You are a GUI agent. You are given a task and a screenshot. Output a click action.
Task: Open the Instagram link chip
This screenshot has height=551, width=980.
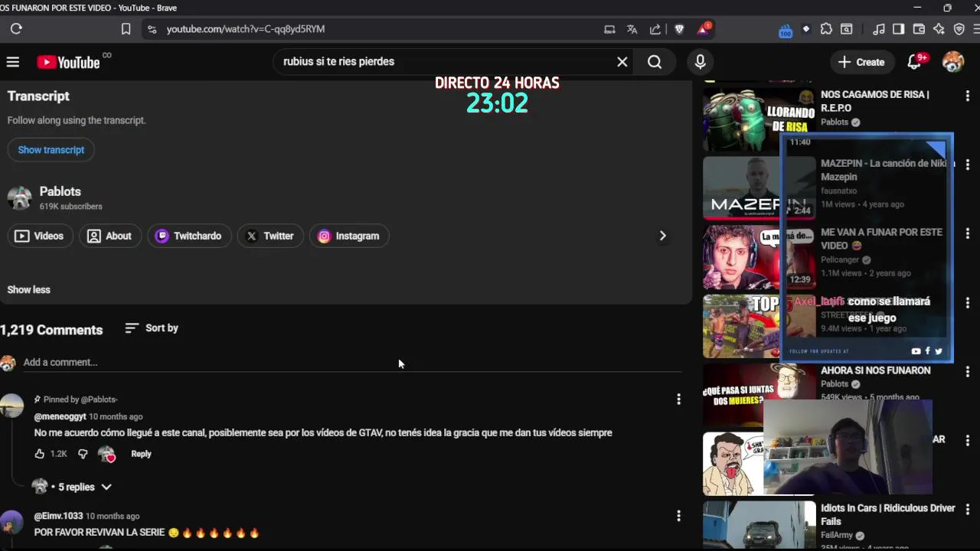[x=348, y=236]
